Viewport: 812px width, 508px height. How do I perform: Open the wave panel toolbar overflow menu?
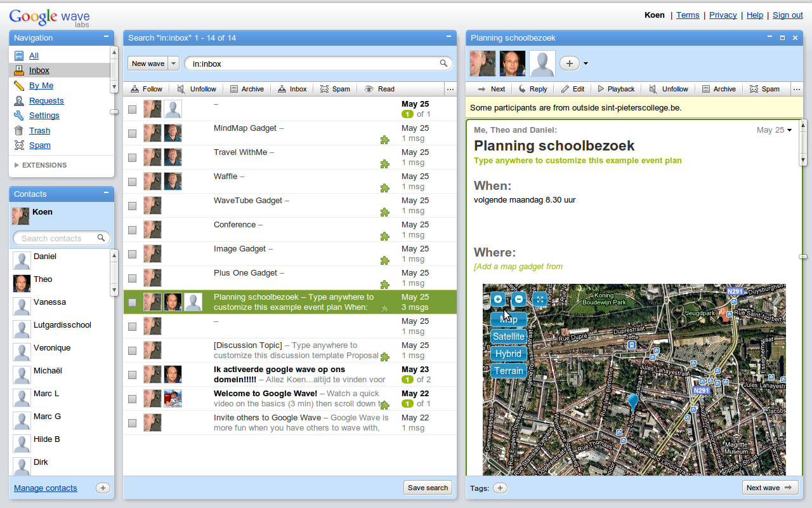(x=796, y=89)
